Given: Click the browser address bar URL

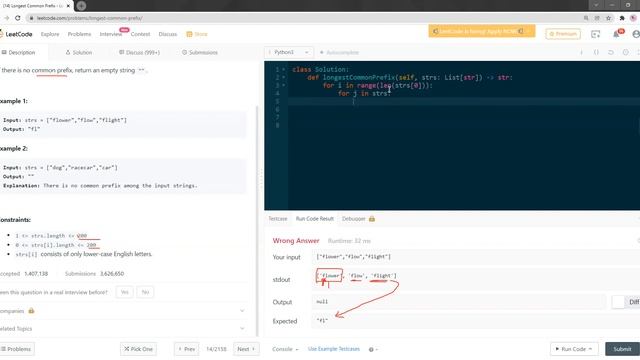Looking at the screenshot, I should [x=89, y=18].
